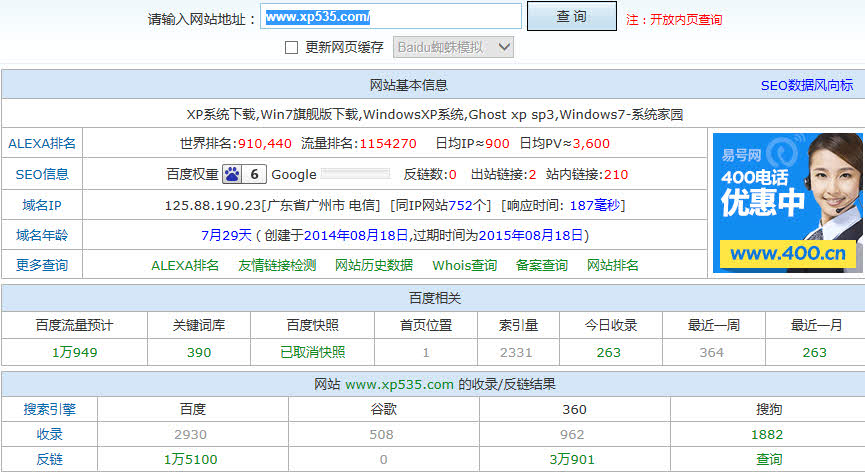Click the Baidu 反链 1万5100 value
The height and width of the screenshot is (473, 865).
pos(192,459)
